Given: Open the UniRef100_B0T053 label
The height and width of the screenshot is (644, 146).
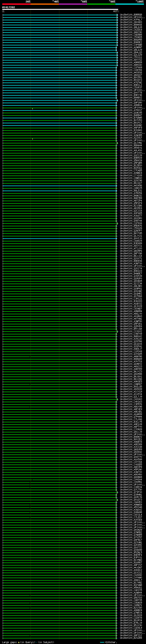Looking at the screenshot, I should coord(131,120).
